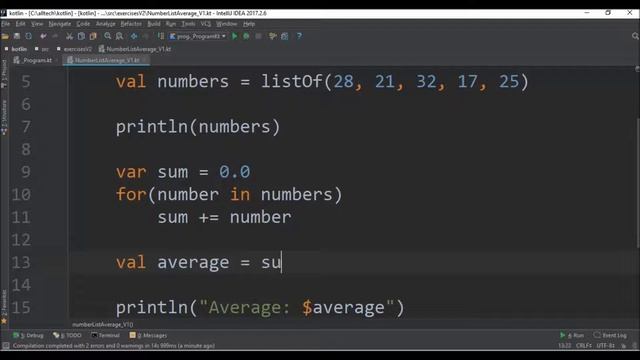Place cursor on println(numbers) line

198,127
